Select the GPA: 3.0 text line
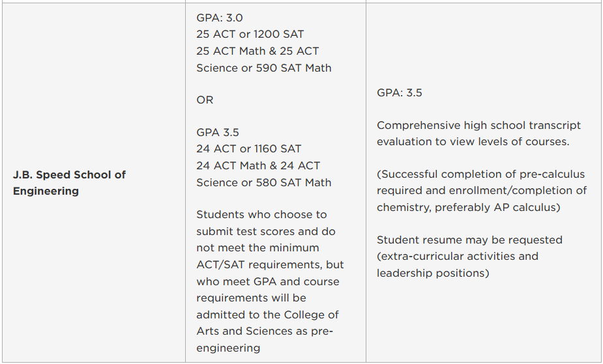 [220, 18]
